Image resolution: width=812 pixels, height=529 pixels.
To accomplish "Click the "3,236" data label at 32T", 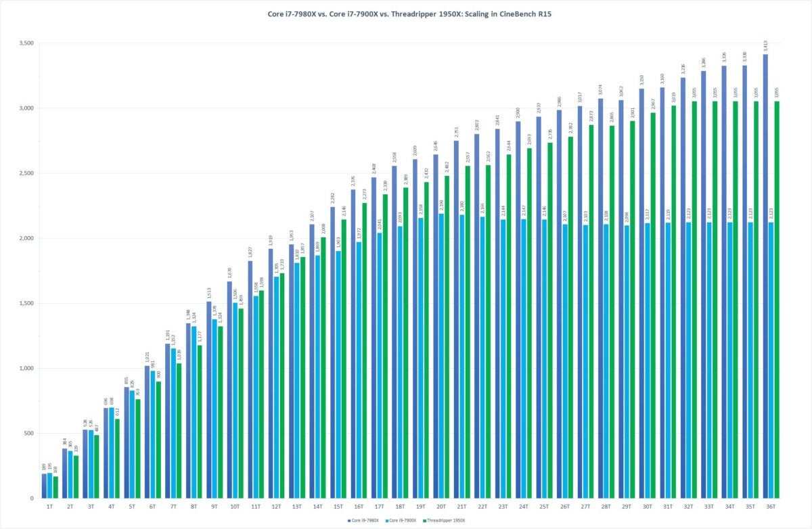I will (x=683, y=69).
